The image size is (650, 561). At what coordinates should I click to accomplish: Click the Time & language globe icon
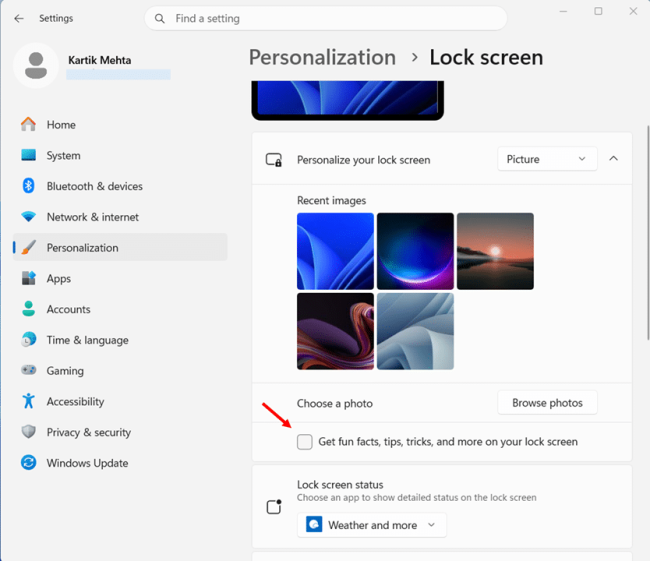pos(28,340)
